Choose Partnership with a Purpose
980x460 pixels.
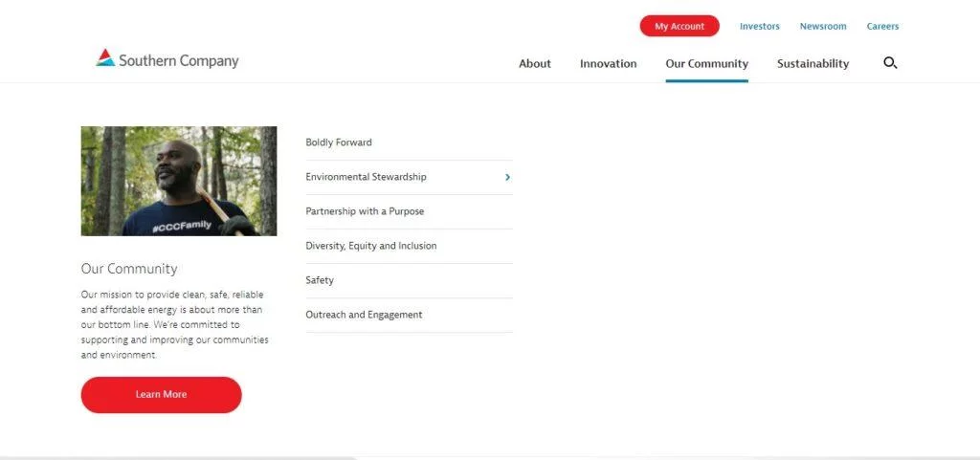pyautogui.click(x=365, y=211)
